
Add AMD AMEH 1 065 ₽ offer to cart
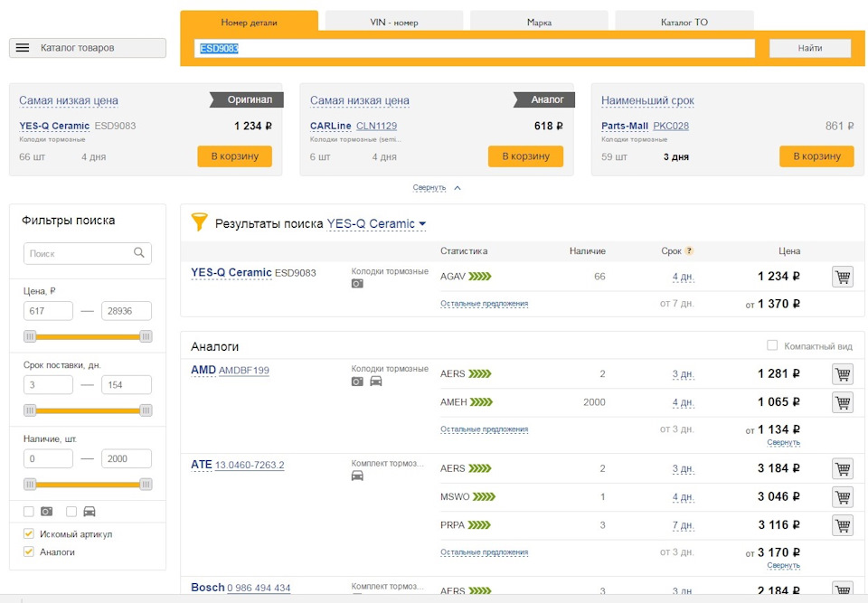coord(843,402)
